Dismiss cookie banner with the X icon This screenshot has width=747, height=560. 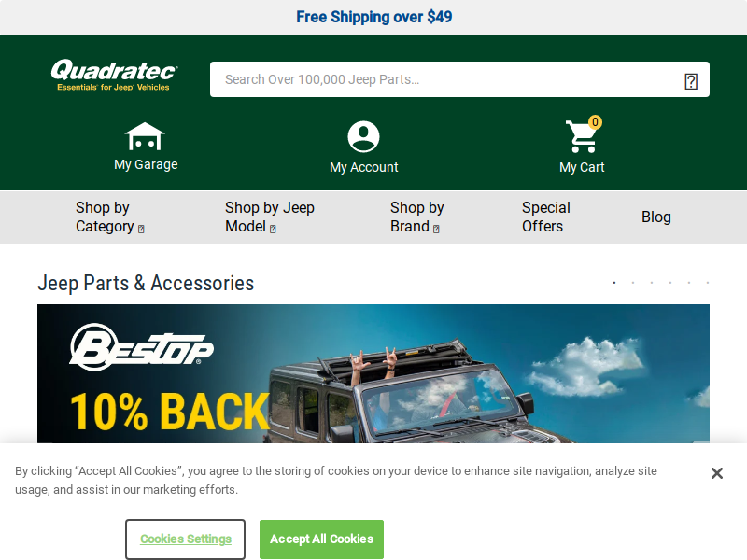(x=716, y=473)
